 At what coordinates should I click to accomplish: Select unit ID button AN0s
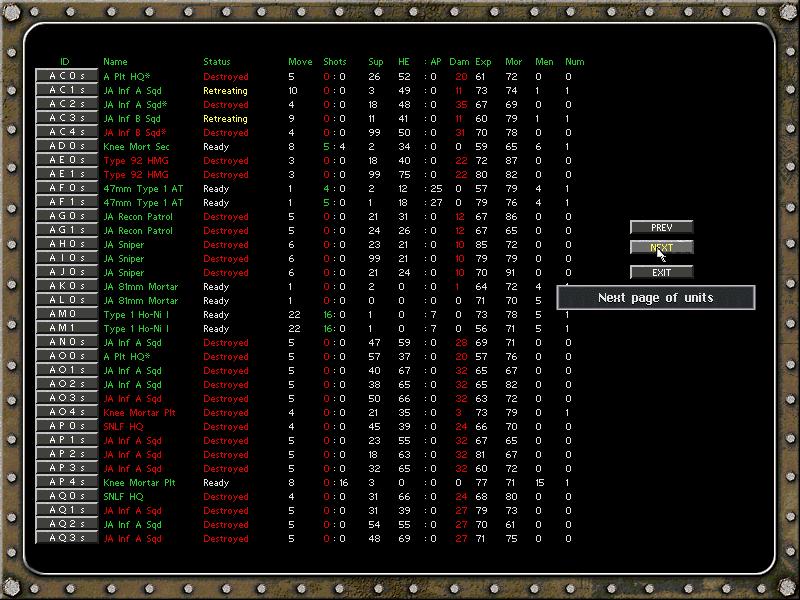coord(67,342)
